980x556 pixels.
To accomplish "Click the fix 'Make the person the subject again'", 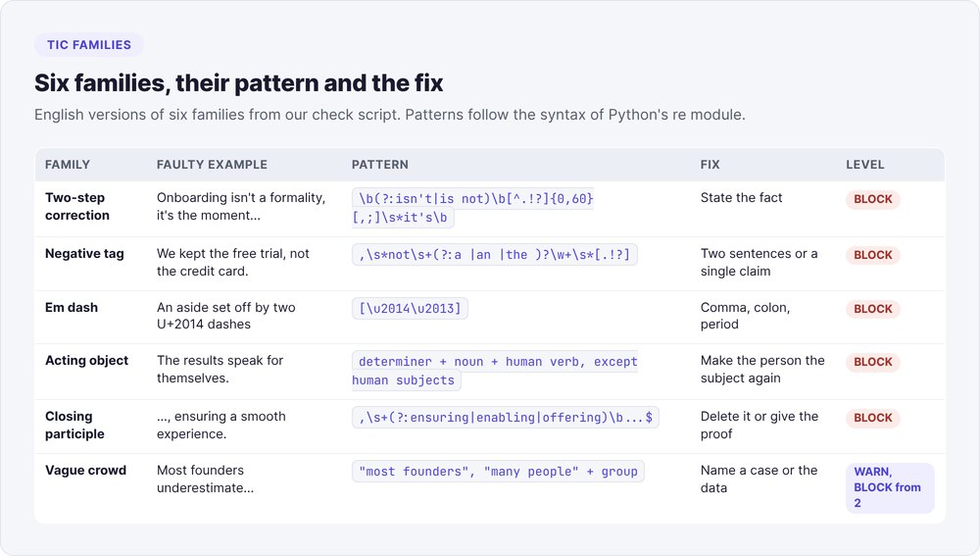I will [x=762, y=369].
